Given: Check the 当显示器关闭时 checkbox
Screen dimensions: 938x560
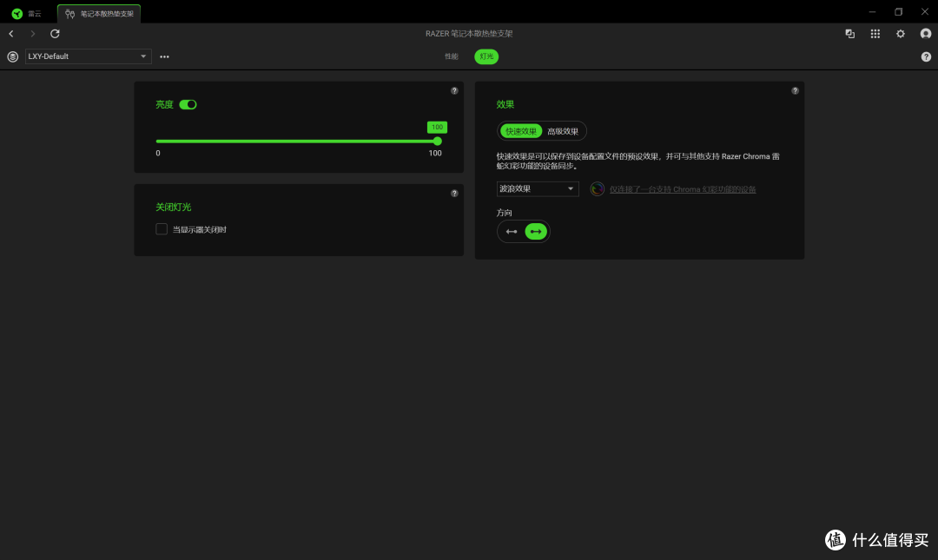Looking at the screenshot, I should pos(162,229).
